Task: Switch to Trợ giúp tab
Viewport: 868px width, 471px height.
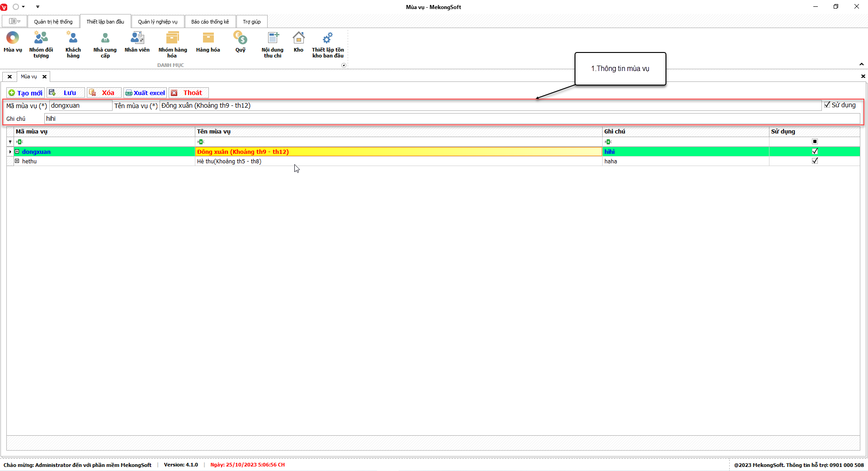Action: pyautogui.click(x=252, y=22)
